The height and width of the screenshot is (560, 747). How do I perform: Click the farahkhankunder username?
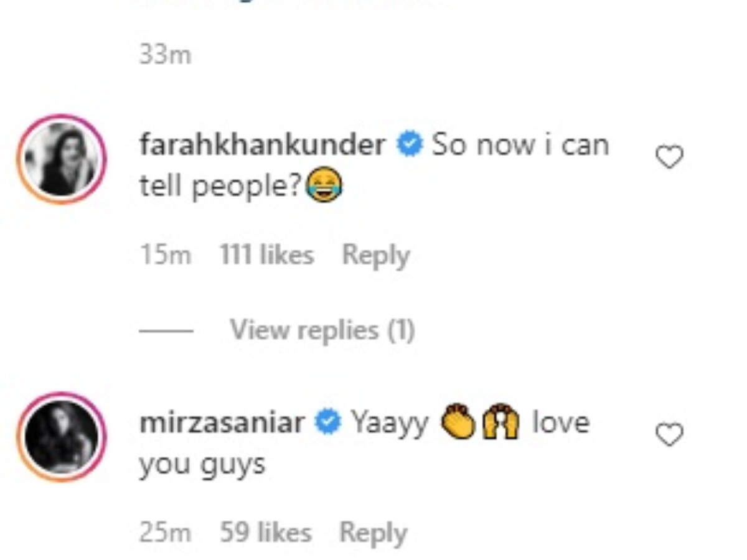(262, 146)
